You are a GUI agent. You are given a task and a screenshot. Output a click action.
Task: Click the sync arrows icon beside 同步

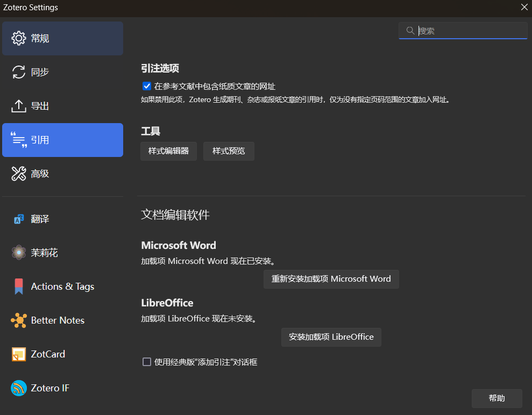click(x=19, y=72)
